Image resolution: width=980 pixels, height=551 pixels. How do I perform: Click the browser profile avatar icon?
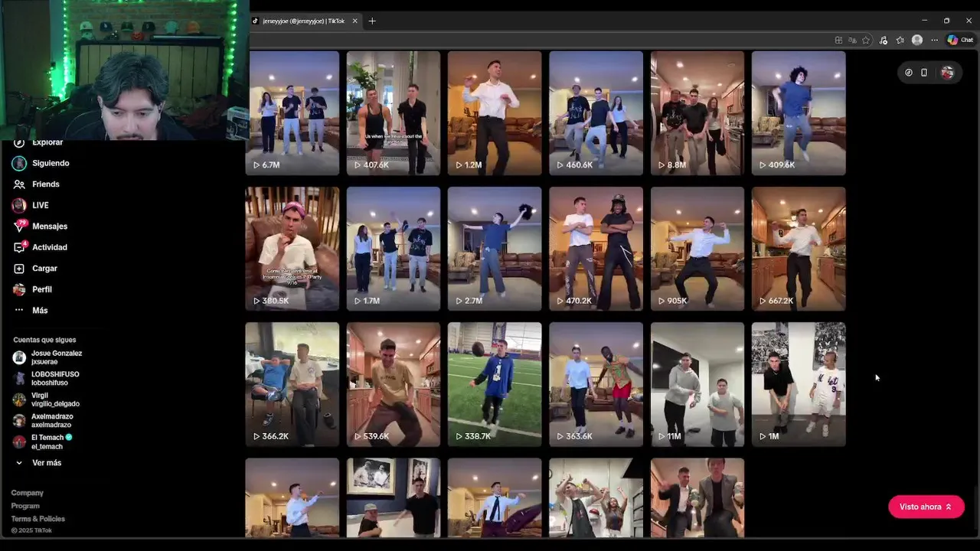917,41
